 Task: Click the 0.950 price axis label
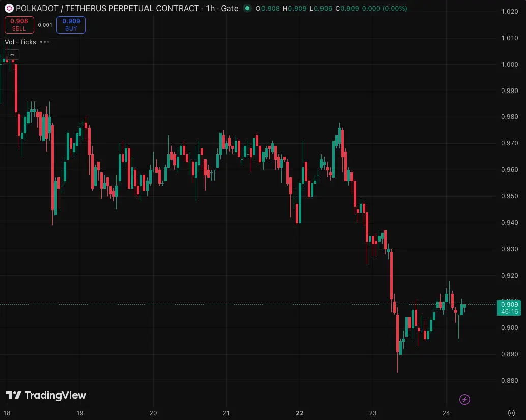coord(510,196)
